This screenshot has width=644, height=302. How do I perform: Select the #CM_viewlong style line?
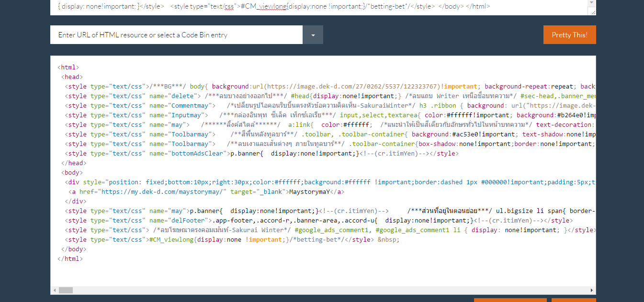(x=232, y=240)
